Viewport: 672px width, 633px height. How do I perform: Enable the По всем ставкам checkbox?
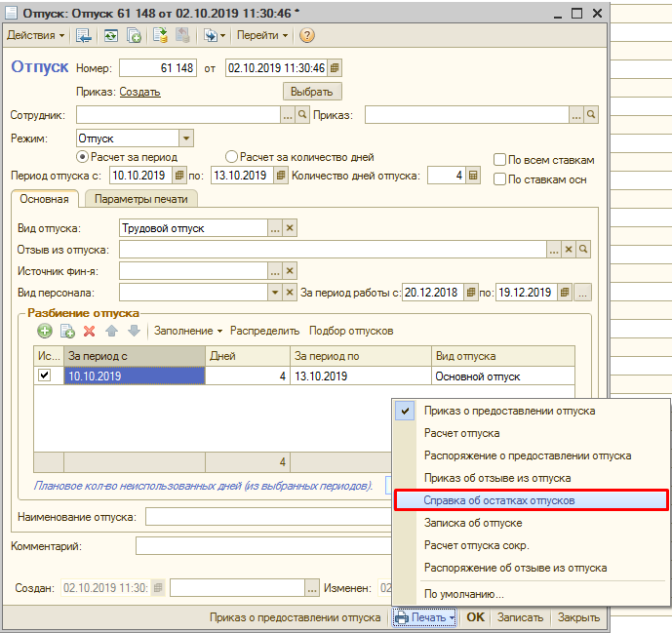coord(500,160)
